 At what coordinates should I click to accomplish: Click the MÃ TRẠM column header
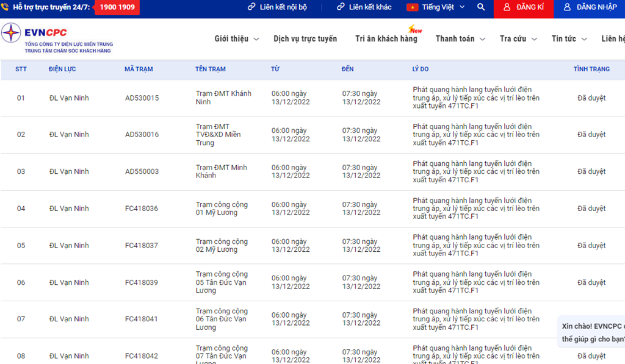click(139, 70)
